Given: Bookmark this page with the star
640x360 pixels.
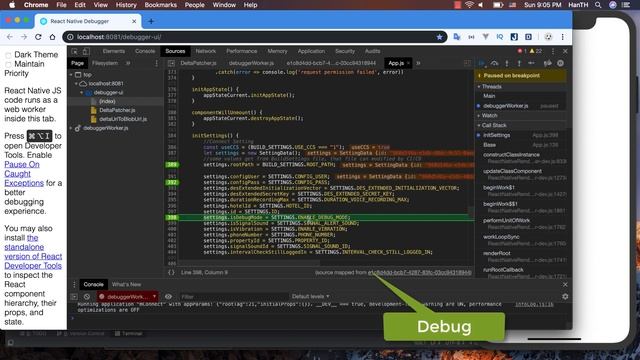Looking at the screenshot, I should coord(440,37).
